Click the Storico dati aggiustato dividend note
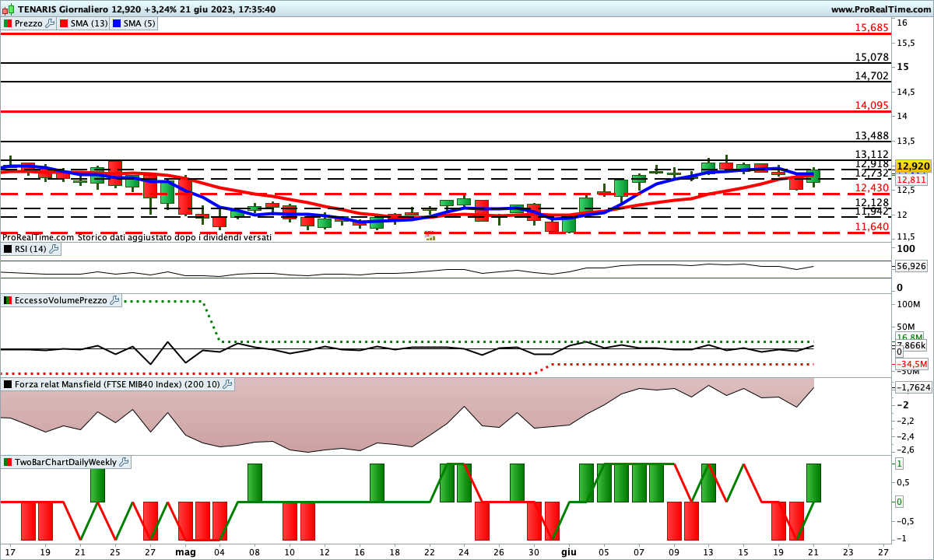 coord(175,236)
